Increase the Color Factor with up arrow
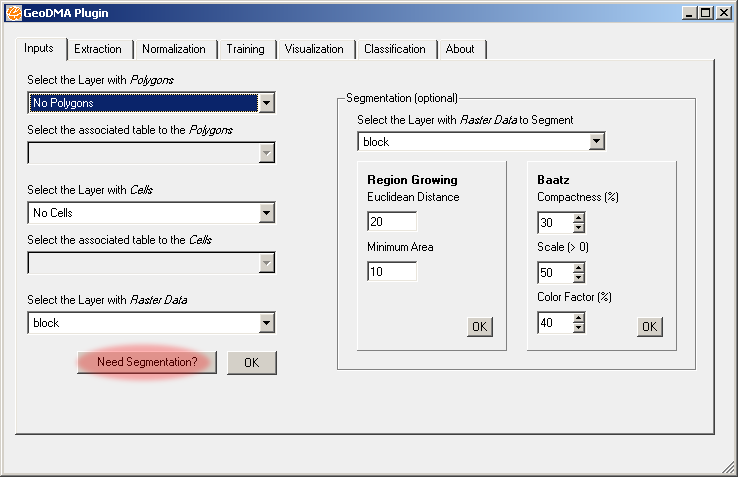The width and height of the screenshot is (738, 477). point(578,317)
